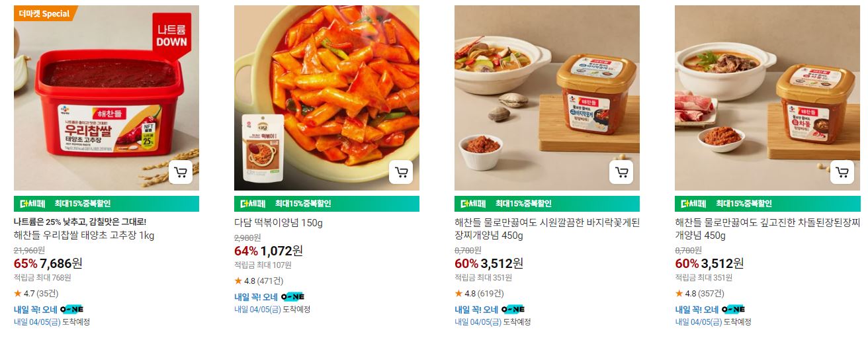View gochujang product image

click(x=107, y=98)
